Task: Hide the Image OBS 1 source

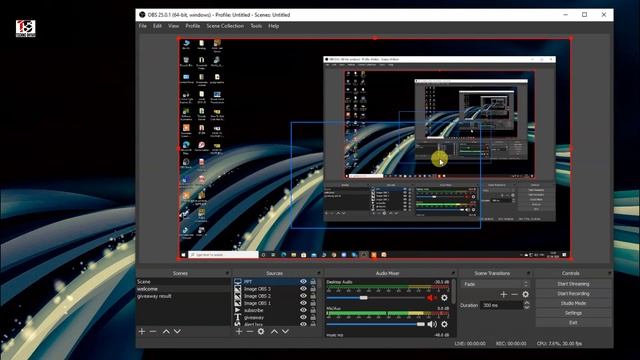Action: tap(303, 303)
